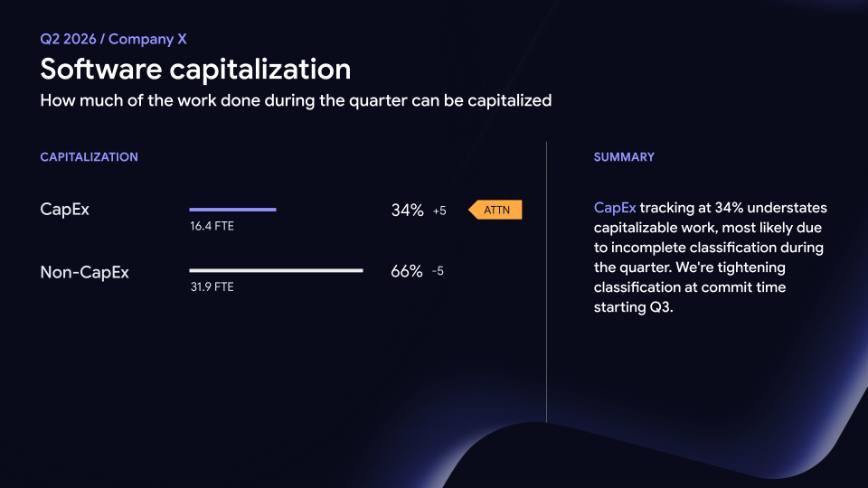Click the CapEx link in summary text
This screenshot has width=868, height=488.
(x=615, y=208)
